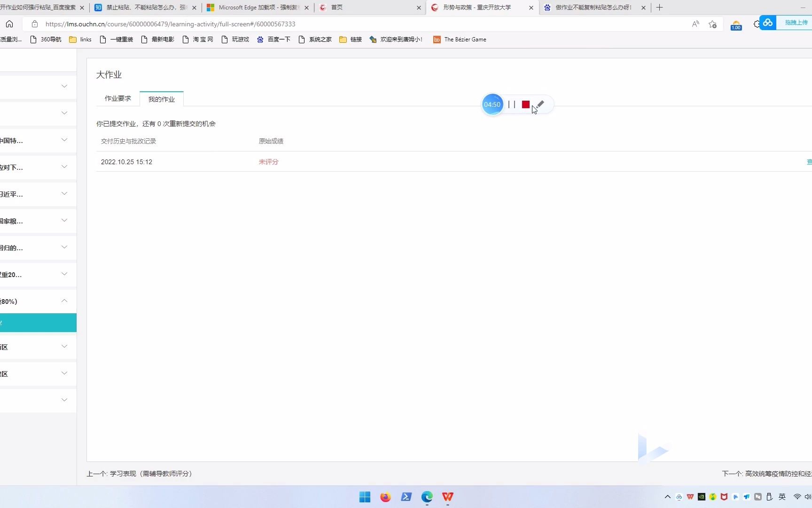Click the 交付历史与批改记录 column header
812x508 pixels.
128,141
